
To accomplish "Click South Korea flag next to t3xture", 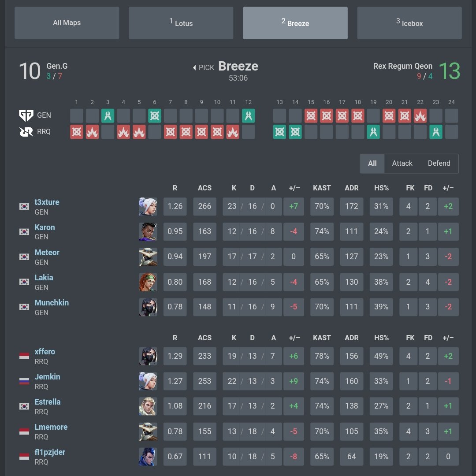I will coord(24,206).
